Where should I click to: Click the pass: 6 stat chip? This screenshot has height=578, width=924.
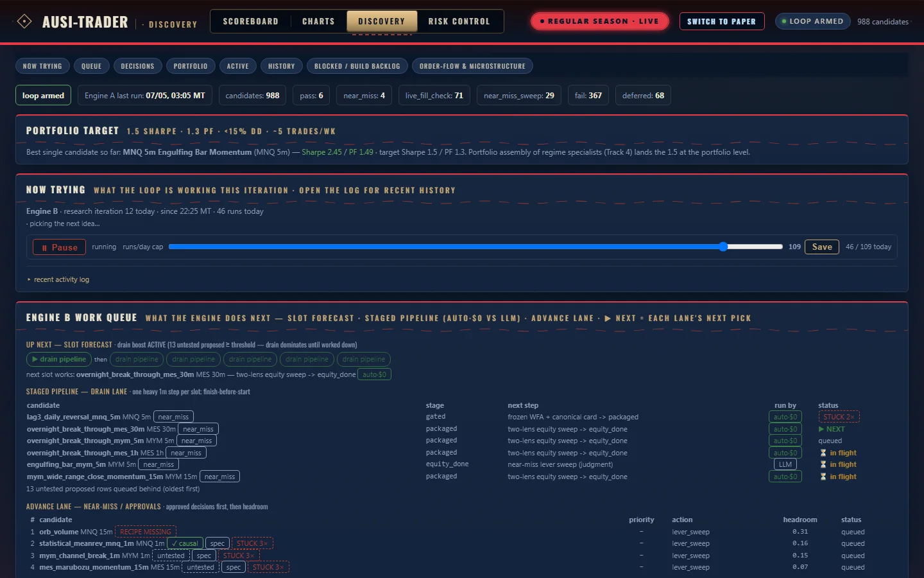pyautogui.click(x=312, y=95)
